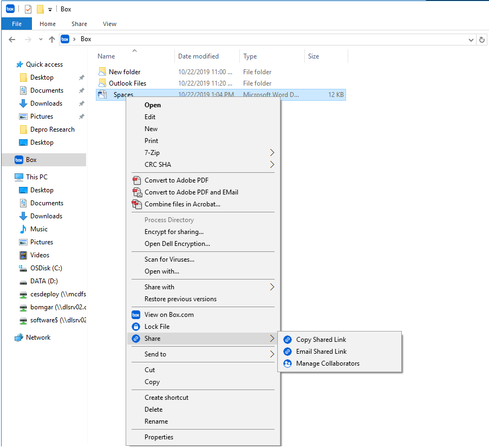Open the View ribbon tab
The width and height of the screenshot is (489, 448).
click(x=109, y=24)
